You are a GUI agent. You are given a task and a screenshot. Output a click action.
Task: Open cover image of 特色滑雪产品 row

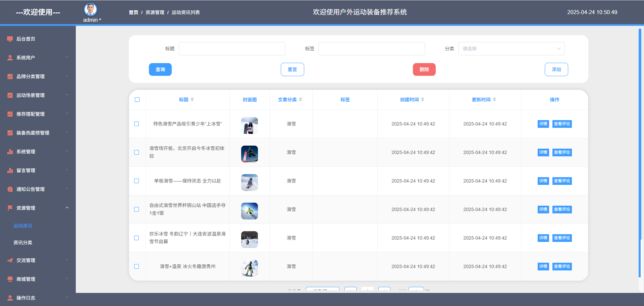(x=250, y=125)
